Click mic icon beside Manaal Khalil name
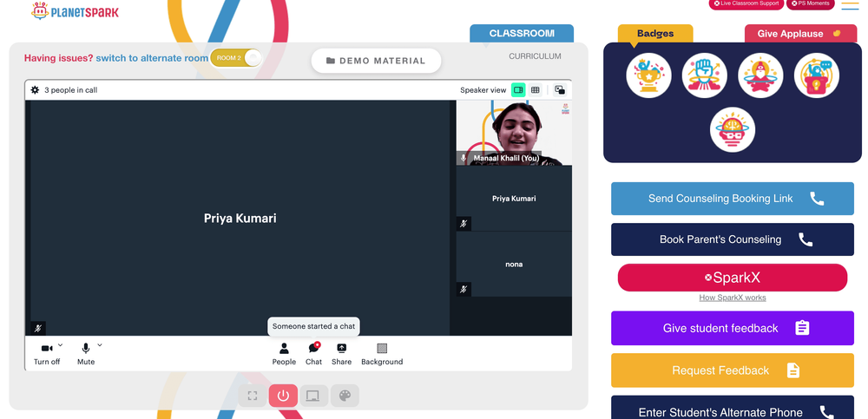Image resolution: width=868 pixels, height=419 pixels. click(x=464, y=158)
